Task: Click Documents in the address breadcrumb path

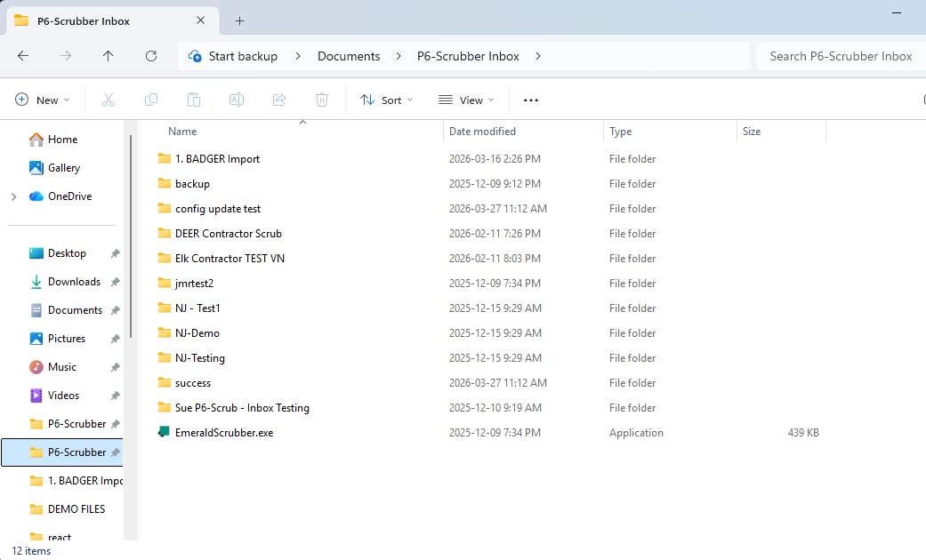Action: coord(350,55)
